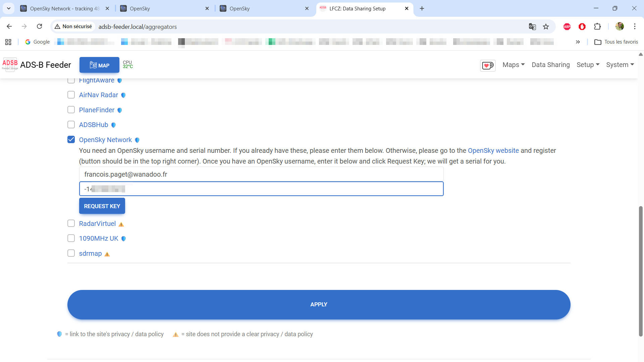Open the AirNav Radar link
Image resolution: width=644 pixels, height=362 pixels.
click(99, 95)
